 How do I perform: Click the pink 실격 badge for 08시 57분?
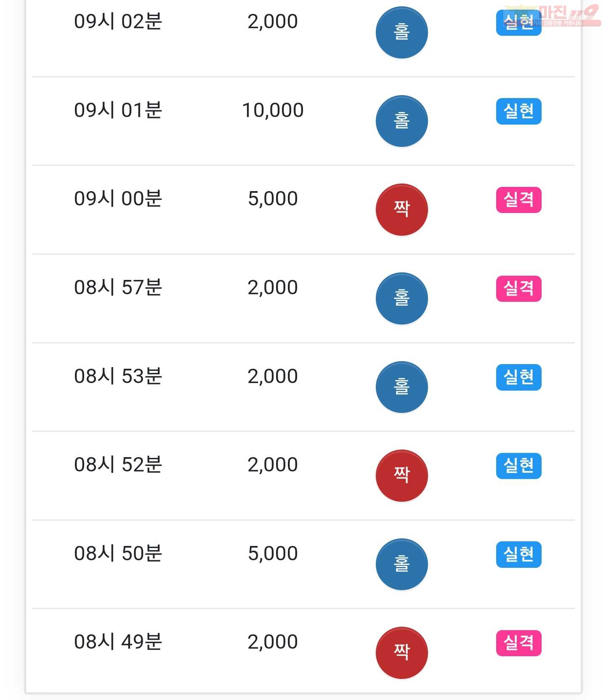tap(518, 289)
